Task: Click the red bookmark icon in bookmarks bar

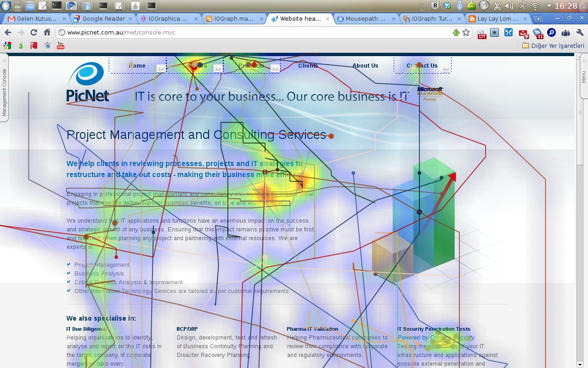Action: click(34, 46)
